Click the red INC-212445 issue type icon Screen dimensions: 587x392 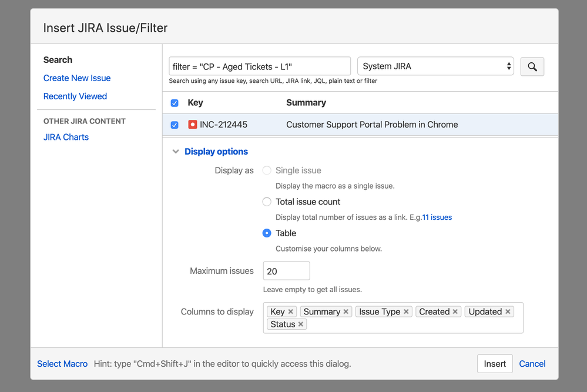(x=192, y=125)
